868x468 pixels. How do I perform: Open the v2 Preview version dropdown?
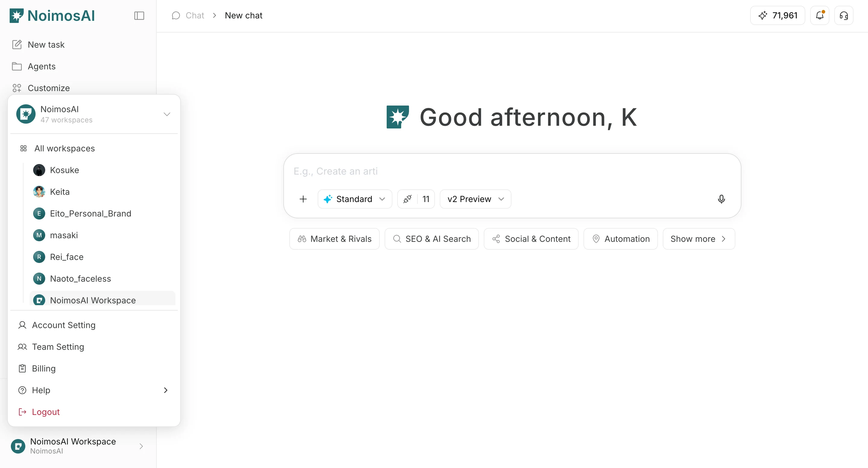pyautogui.click(x=476, y=199)
